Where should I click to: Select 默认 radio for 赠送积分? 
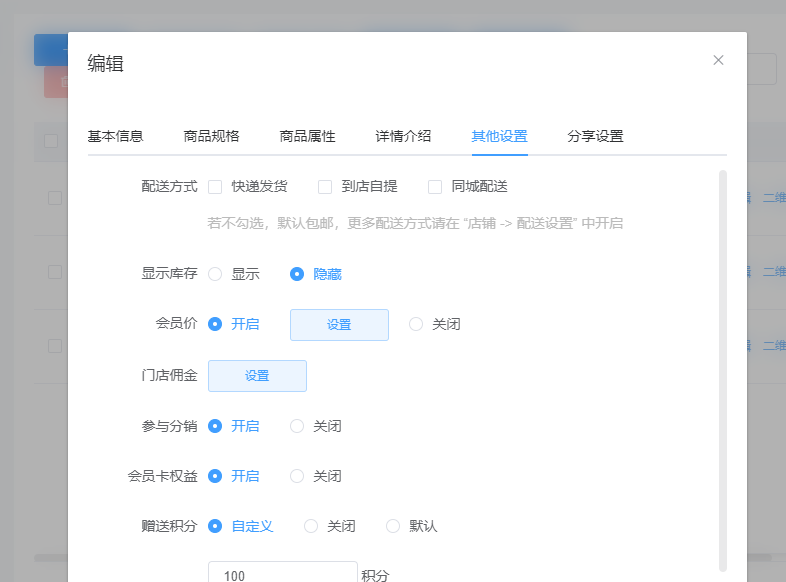(392, 526)
